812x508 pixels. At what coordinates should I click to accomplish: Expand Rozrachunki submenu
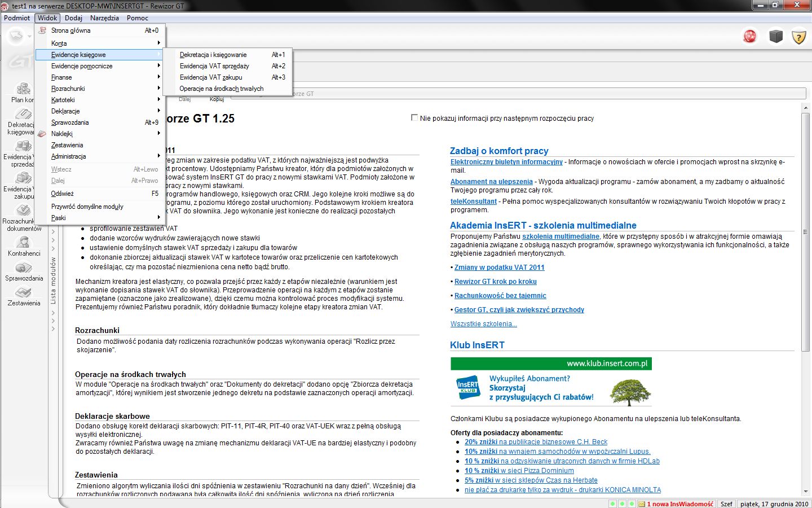[x=99, y=89]
